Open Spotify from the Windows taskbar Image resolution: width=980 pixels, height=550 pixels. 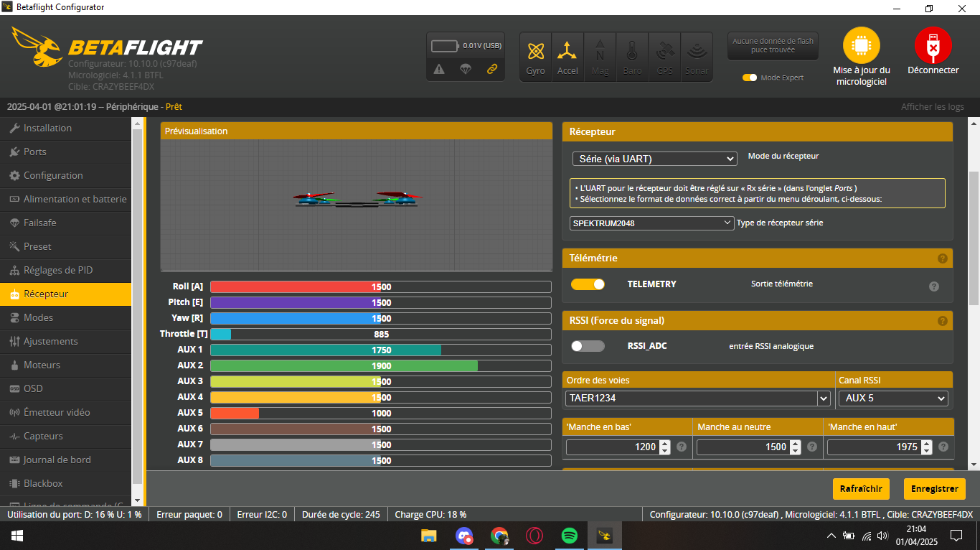click(569, 536)
